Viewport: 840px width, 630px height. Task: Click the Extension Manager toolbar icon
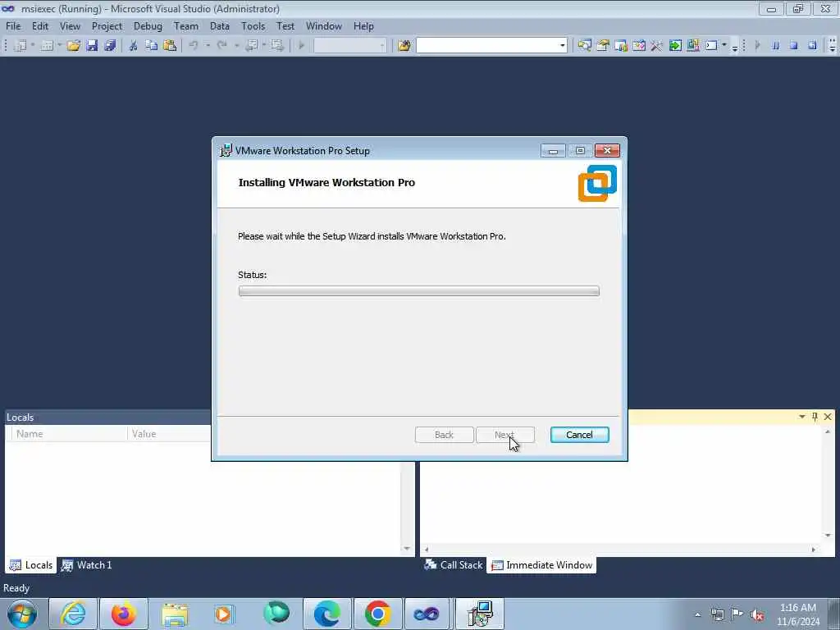(692, 46)
